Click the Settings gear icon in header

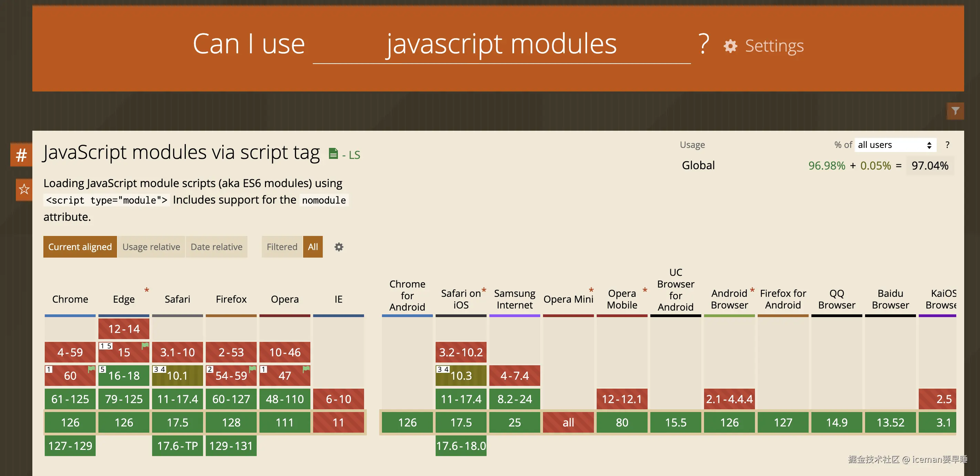tap(730, 46)
